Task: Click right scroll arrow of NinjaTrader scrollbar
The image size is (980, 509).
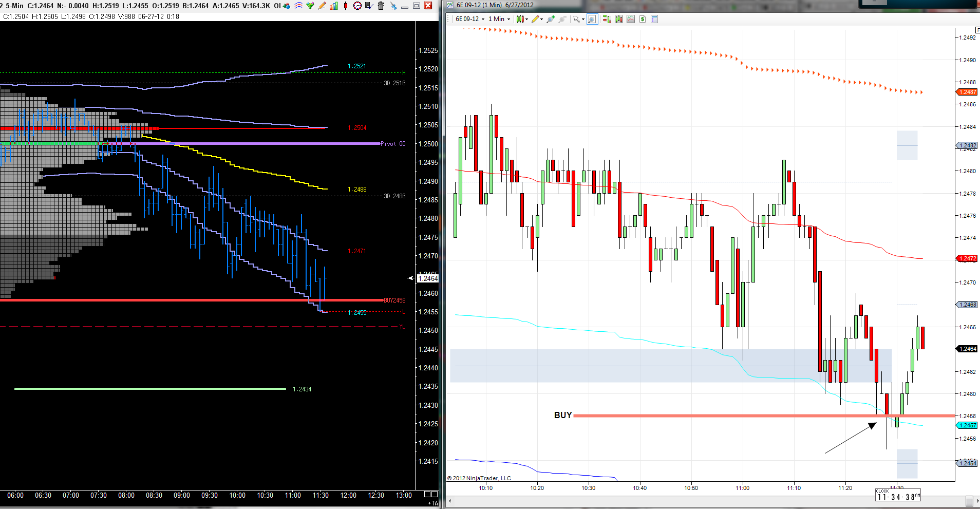Action: 977,500
